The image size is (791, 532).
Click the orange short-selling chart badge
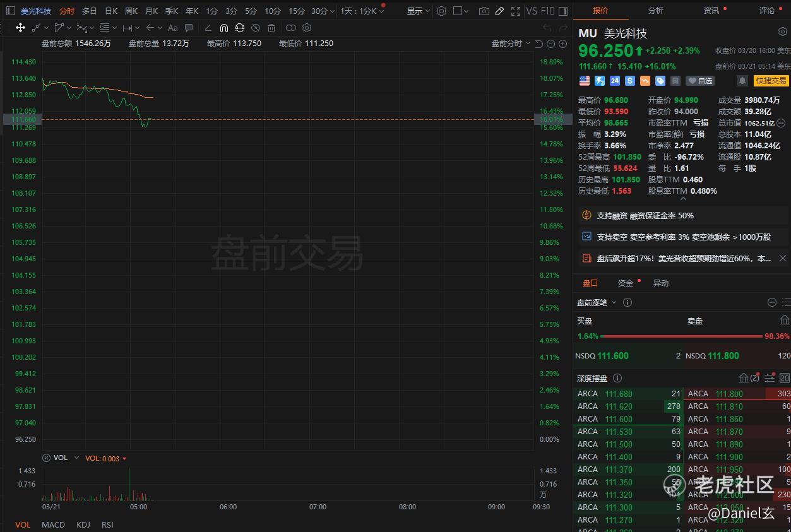[x=645, y=81]
